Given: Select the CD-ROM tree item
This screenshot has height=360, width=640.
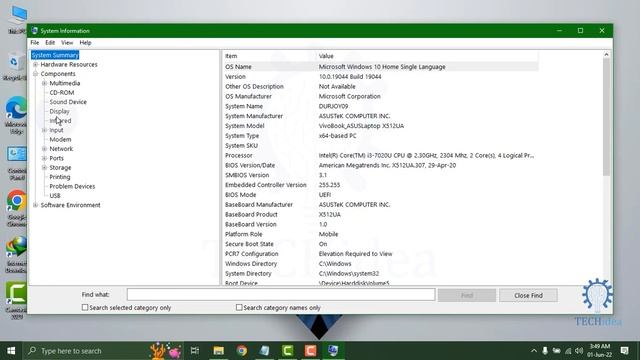Looking at the screenshot, I should coord(62,93).
